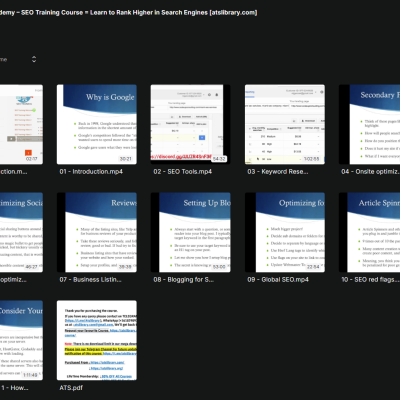Click the 08 - Blogging for S... file name
400x400 pixels.
[x=184, y=280]
